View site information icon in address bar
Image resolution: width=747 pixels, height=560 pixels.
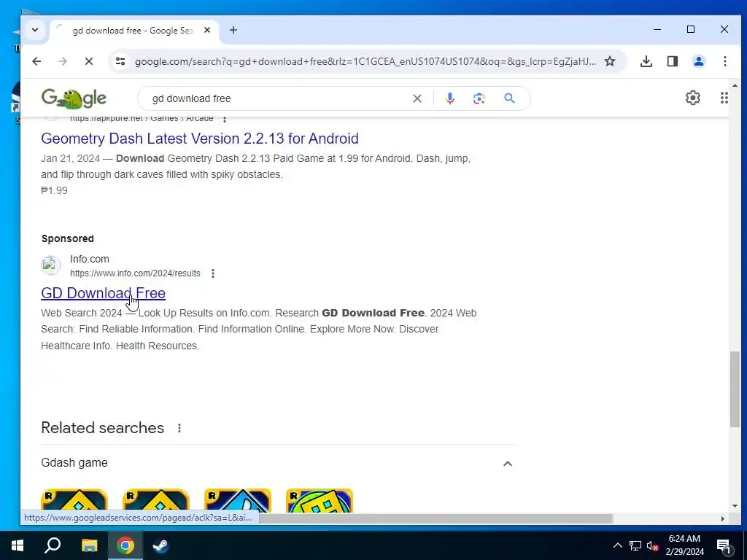pyautogui.click(x=120, y=61)
